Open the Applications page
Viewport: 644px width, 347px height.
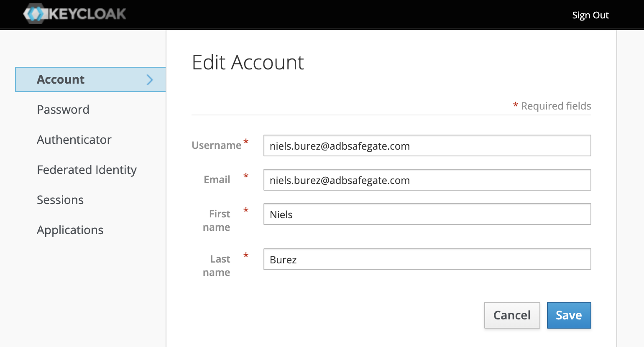(x=70, y=230)
